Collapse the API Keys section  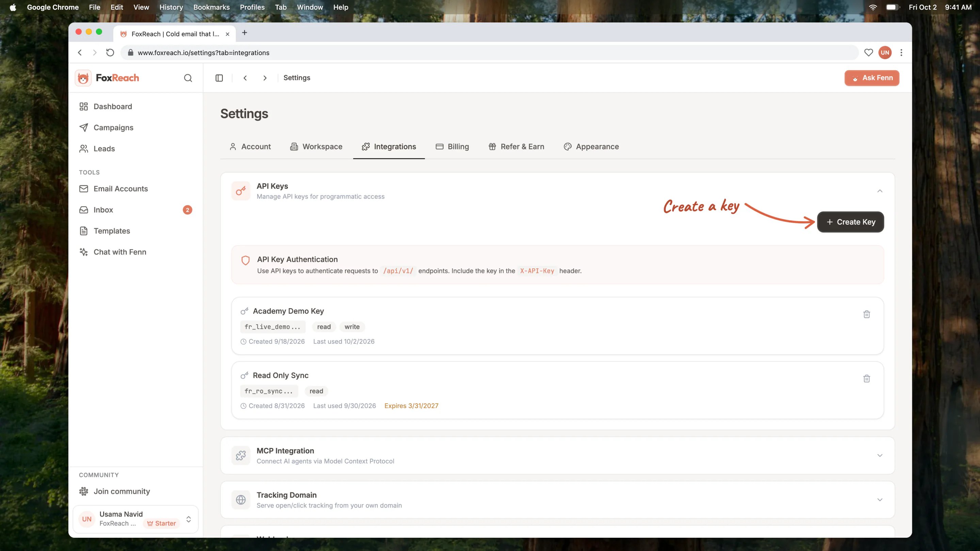[x=880, y=191]
